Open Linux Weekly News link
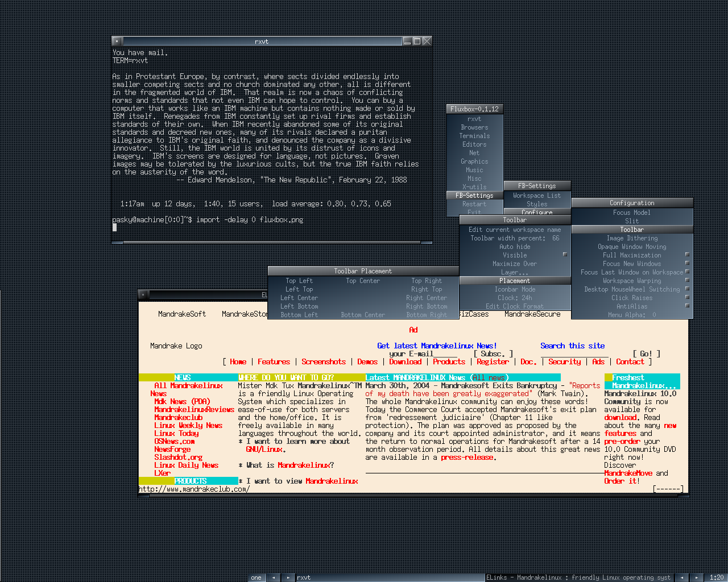 coord(188,425)
